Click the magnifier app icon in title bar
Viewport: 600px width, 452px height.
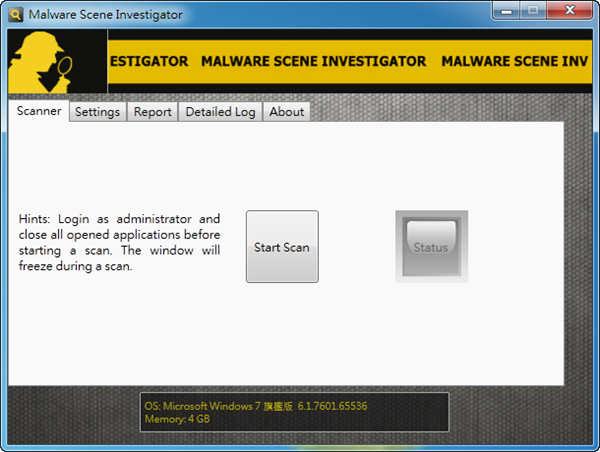coord(15,15)
